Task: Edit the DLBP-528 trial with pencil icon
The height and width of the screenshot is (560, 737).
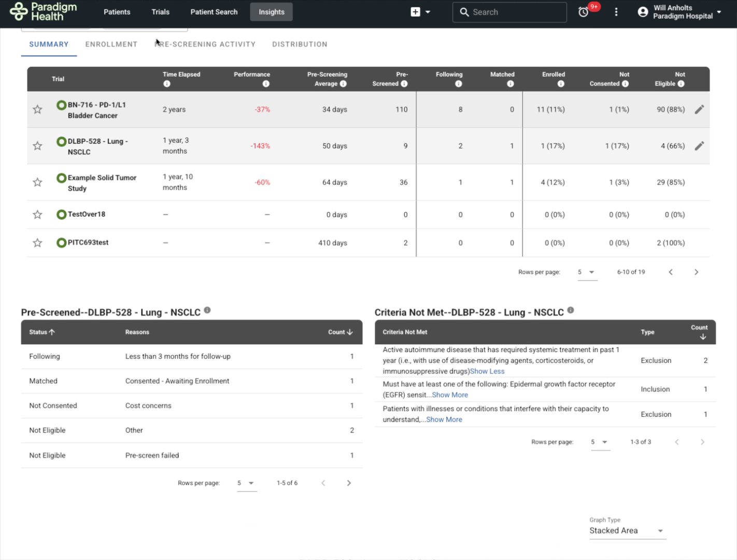Action: pyautogui.click(x=699, y=146)
